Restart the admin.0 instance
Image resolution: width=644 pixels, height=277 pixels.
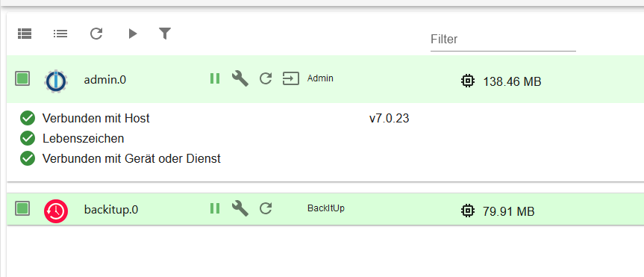[x=266, y=78]
